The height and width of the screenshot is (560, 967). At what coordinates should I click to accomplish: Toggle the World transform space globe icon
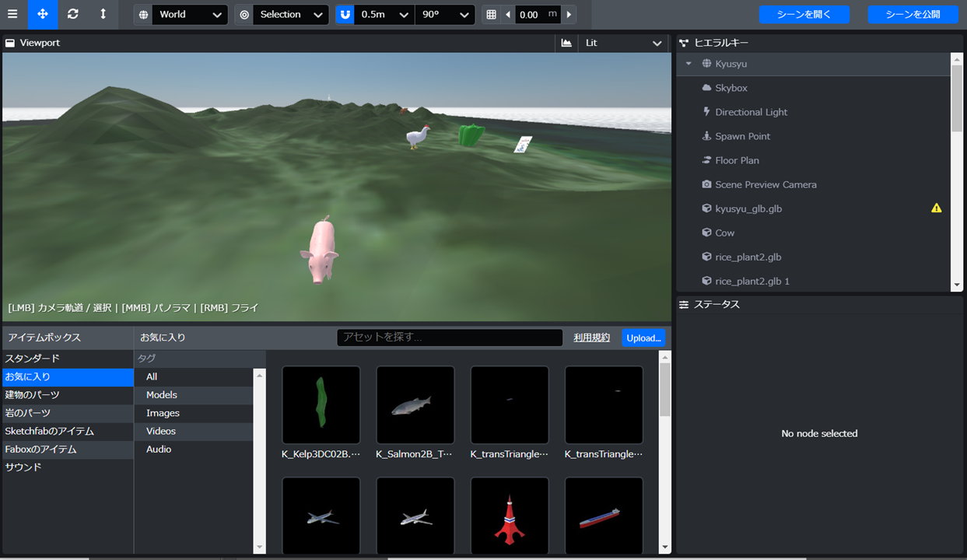(143, 15)
